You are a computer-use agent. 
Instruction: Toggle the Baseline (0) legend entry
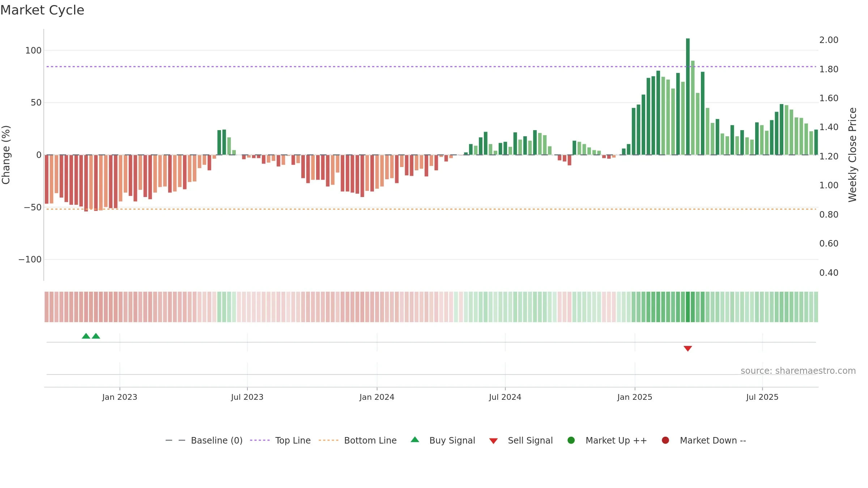point(204,440)
